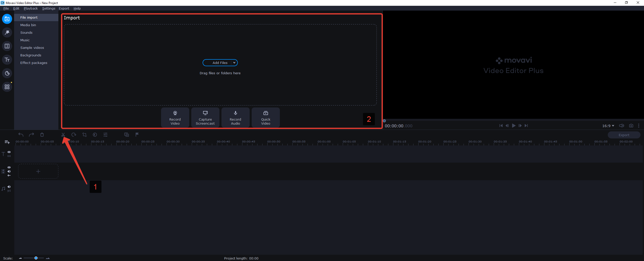Screen dimensions: 644x261
Task: Select Effect packages in the side list
Action: (36, 63)
